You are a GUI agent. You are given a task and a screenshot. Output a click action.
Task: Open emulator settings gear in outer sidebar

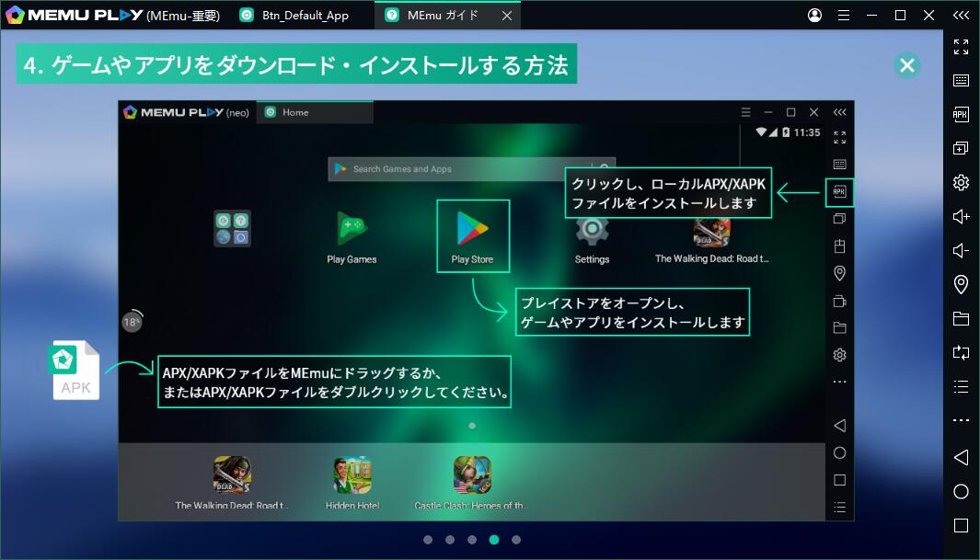[x=961, y=183]
